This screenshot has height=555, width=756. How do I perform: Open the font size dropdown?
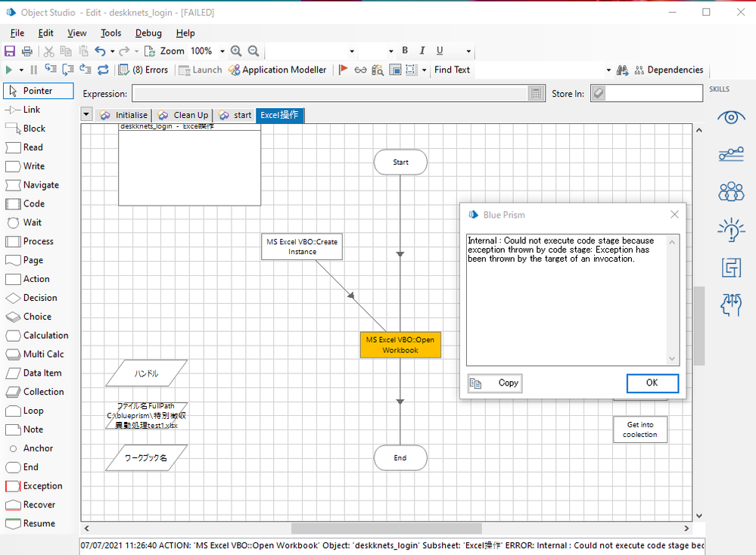(391, 51)
